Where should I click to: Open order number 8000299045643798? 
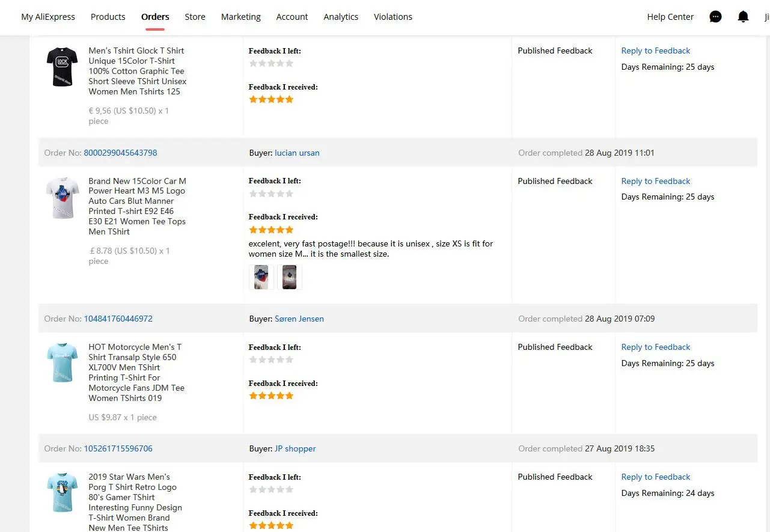coord(120,153)
